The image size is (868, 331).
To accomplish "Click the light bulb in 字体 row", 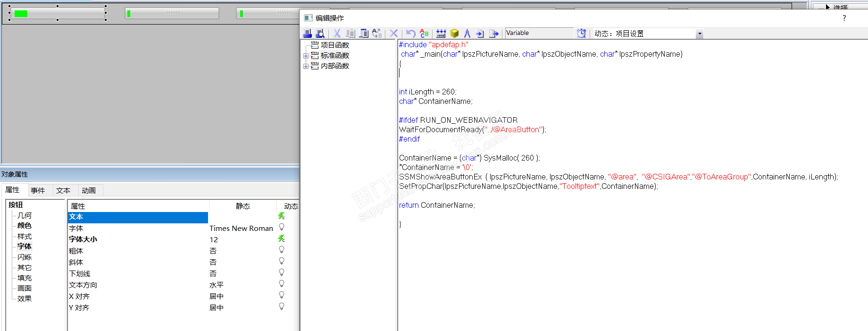I will [282, 227].
